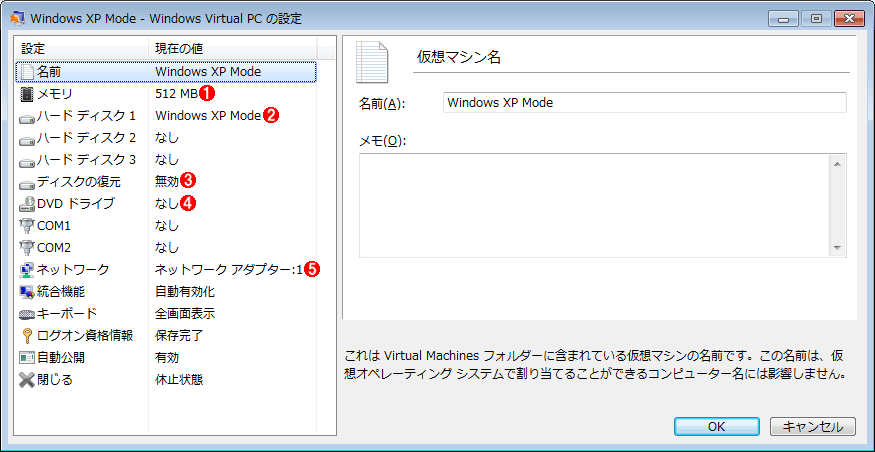Confirm settings with the OK button

[717, 426]
